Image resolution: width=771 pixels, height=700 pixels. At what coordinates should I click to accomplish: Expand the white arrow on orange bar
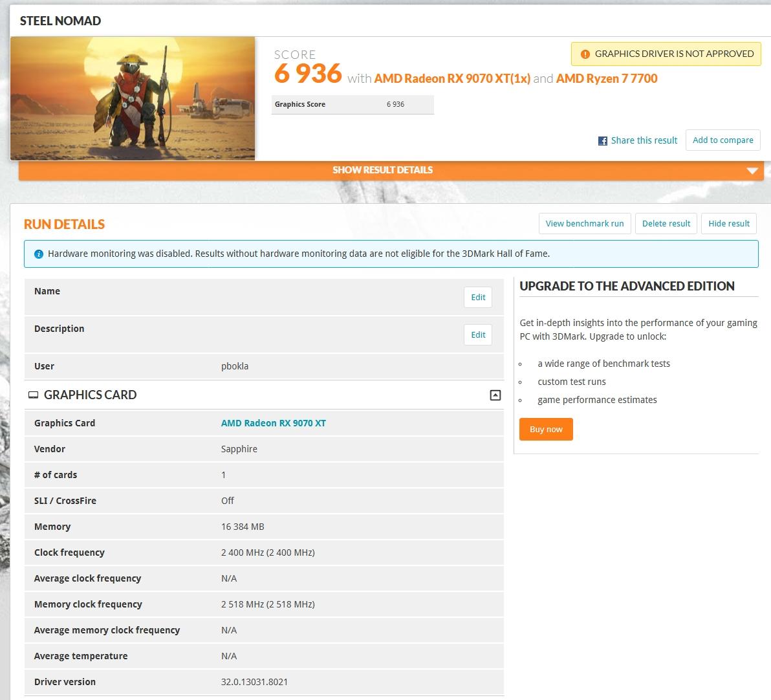(x=752, y=171)
